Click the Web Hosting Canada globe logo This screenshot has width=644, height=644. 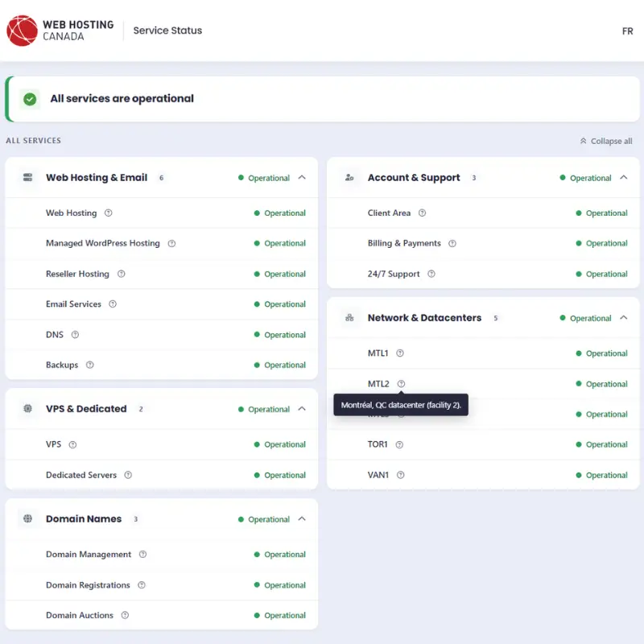23,31
